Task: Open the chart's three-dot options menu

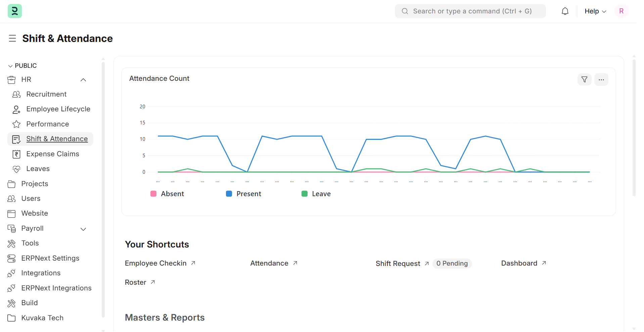Action: 601,79
